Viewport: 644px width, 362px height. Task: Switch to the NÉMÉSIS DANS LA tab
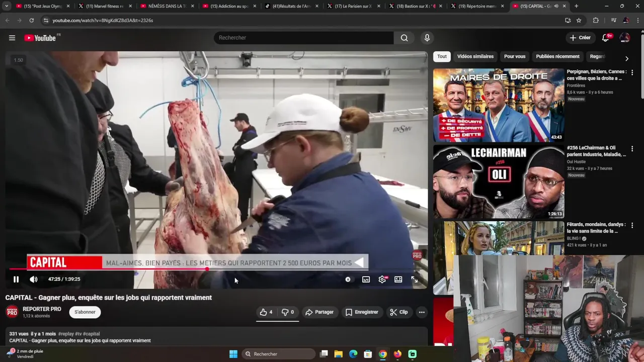point(167,6)
